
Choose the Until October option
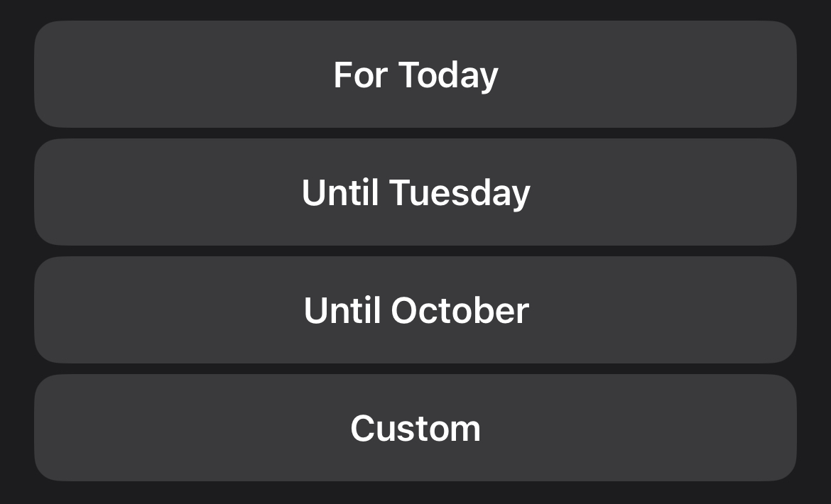point(415,310)
